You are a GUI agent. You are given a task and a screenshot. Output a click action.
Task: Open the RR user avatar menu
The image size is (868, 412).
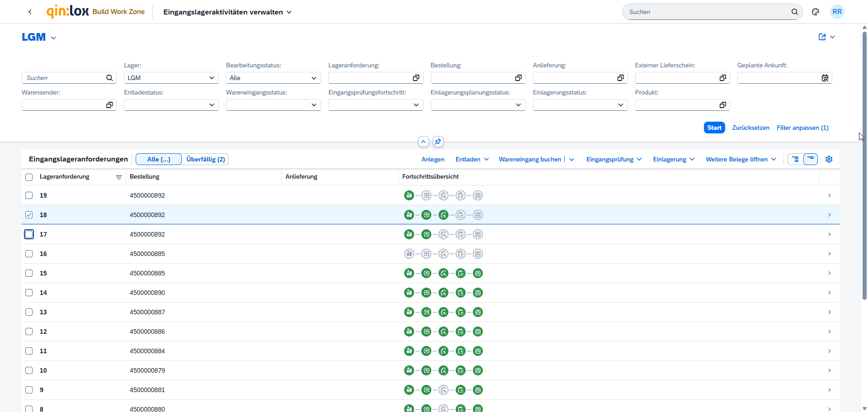pyautogui.click(x=837, y=12)
